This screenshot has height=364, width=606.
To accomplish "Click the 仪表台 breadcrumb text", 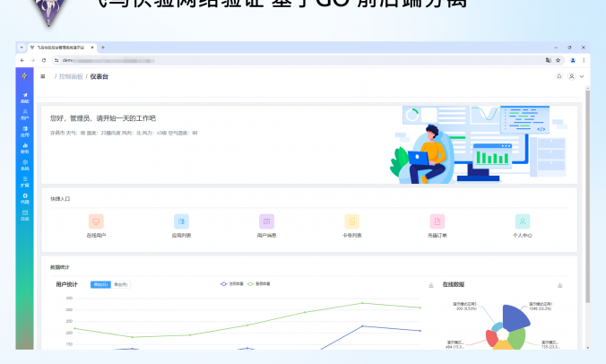I will (x=99, y=76).
